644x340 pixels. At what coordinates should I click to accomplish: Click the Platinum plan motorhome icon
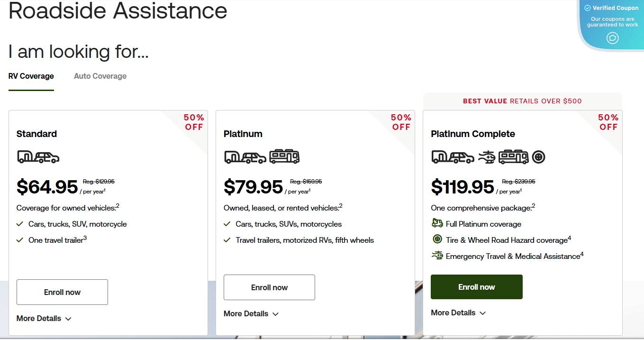284,156
